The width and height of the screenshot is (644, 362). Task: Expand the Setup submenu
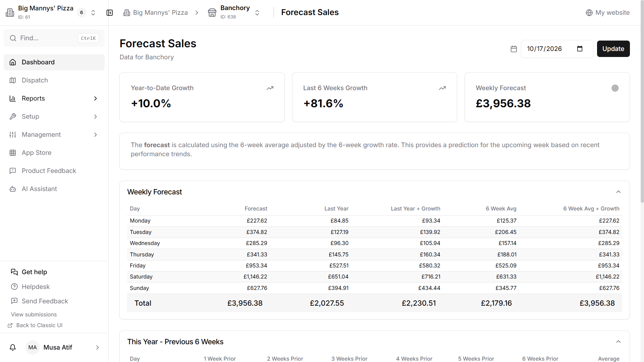[96, 117]
